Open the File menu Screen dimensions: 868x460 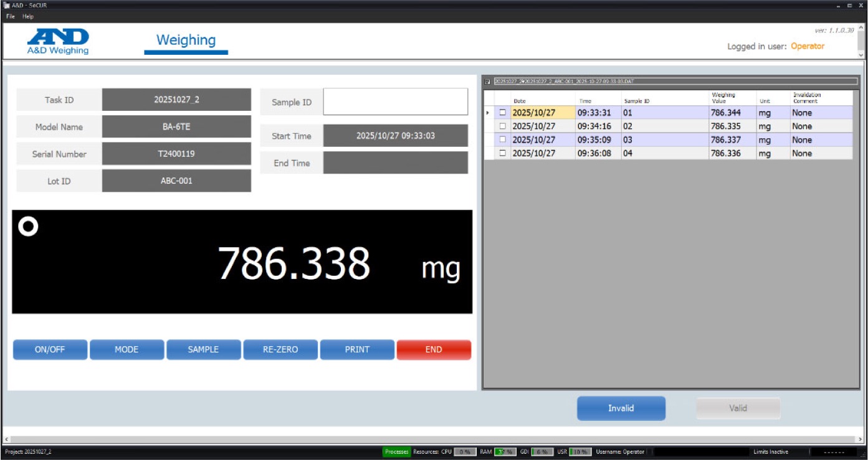point(10,16)
